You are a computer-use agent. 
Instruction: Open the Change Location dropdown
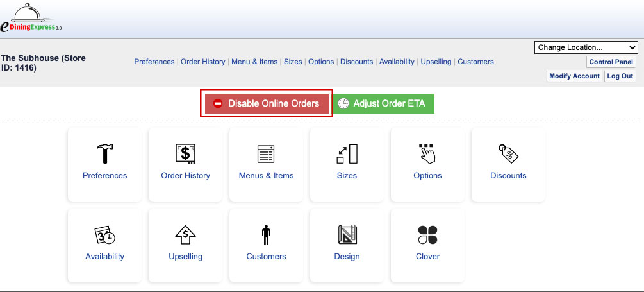click(586, 47)
